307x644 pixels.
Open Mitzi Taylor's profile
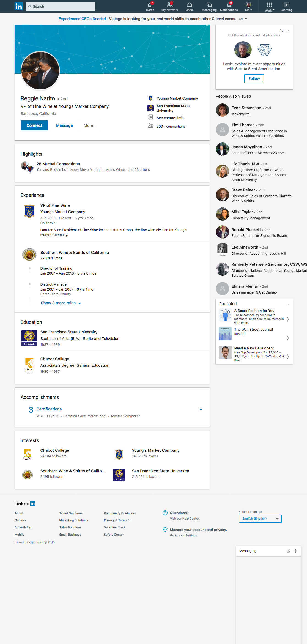pos(242,212)
